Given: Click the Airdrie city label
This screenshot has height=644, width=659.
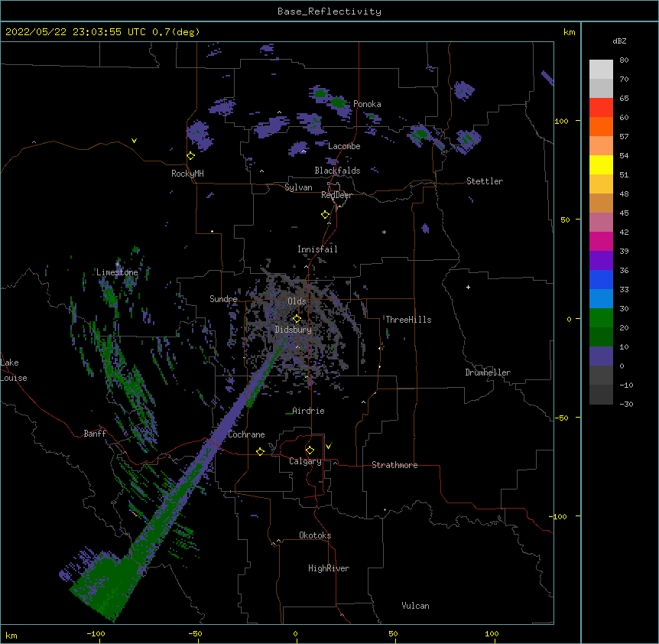Looking at the screenshot, I should 308,411.
